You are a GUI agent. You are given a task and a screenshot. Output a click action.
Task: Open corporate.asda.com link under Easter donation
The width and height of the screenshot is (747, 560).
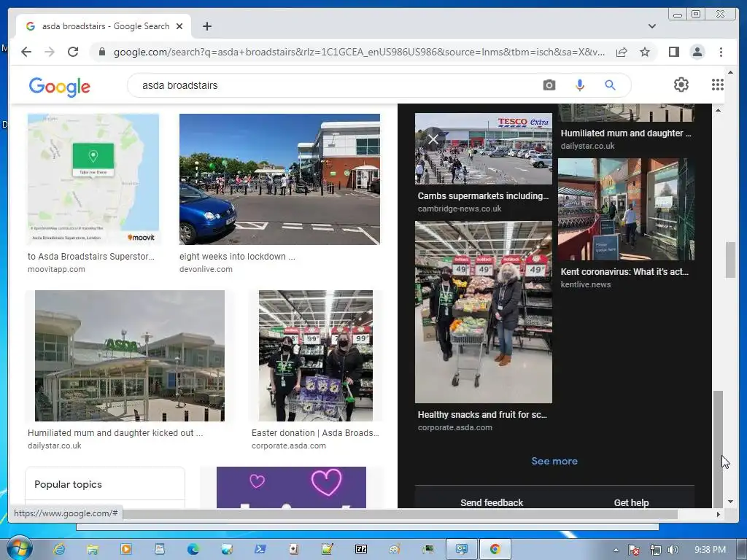coord(289,446)
